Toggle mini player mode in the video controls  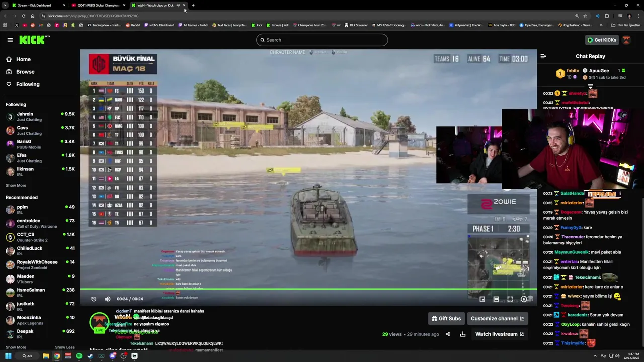tap(482, 299)
